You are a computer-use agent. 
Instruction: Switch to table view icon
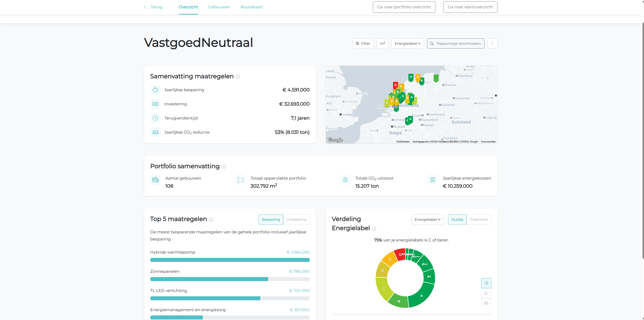click(x=486, y=303)
